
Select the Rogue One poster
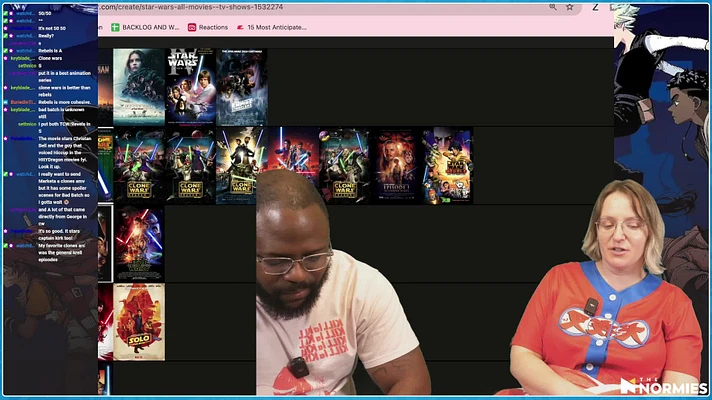[x=139, y=87]
